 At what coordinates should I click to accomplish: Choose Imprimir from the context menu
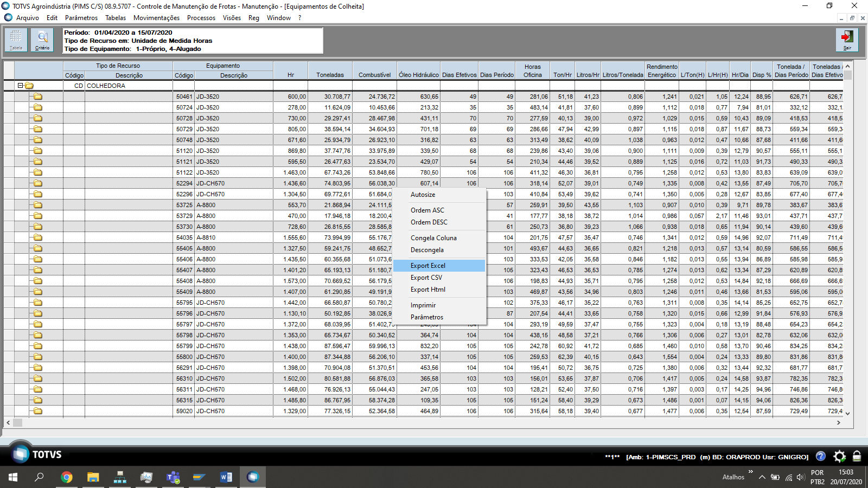(x=439, y=305)
